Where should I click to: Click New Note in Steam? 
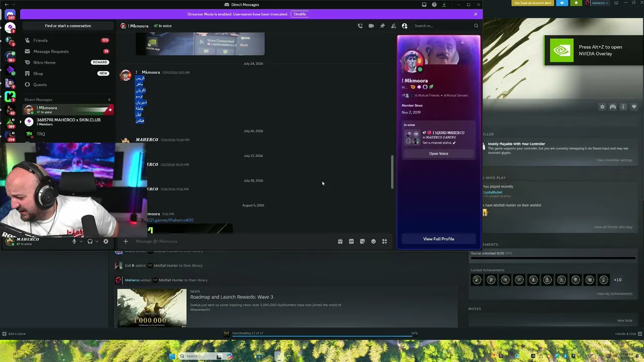pos(625,321)
